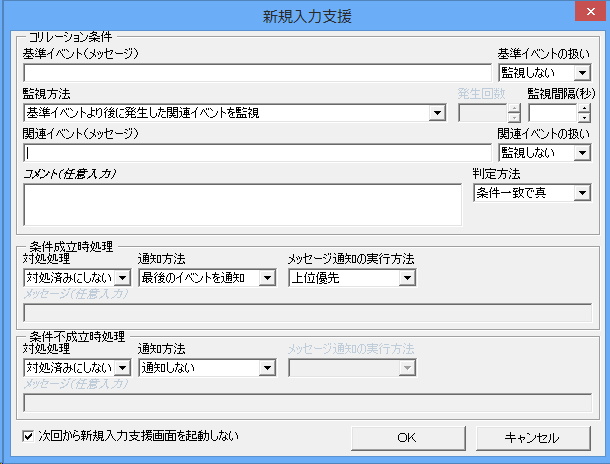Open the 基準イベントの扱い dropdown

[545, 73]
